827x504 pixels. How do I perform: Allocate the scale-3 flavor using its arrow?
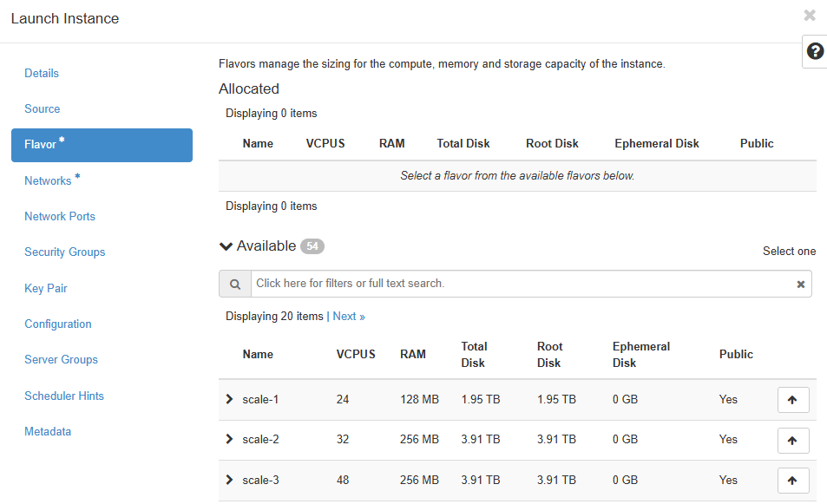click(x=792, y=480)
